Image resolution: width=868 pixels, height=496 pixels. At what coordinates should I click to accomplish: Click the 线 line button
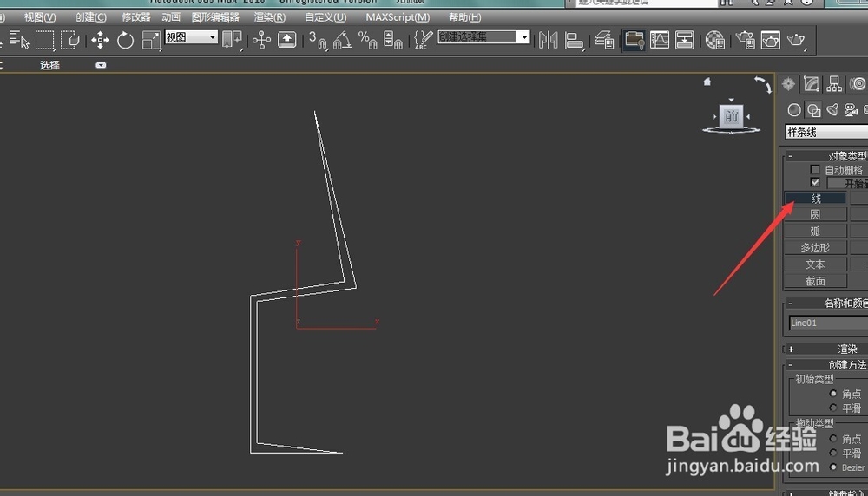(815, 198)
